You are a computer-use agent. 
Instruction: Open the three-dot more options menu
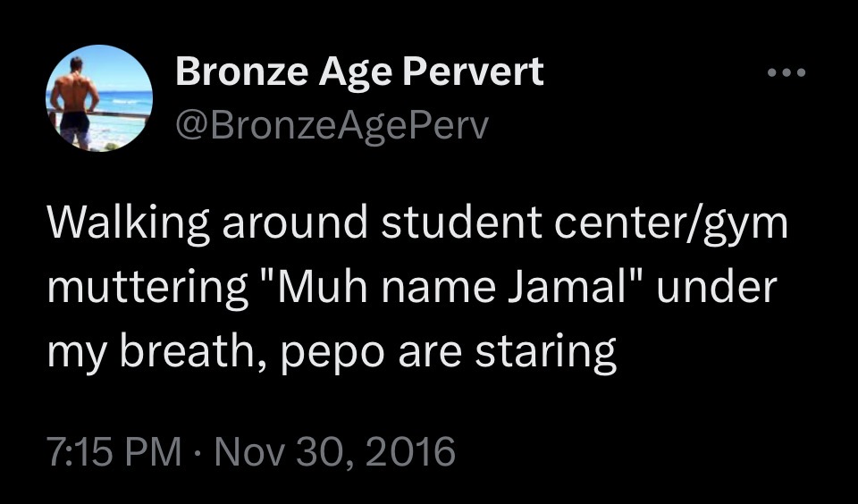point(786,72)
